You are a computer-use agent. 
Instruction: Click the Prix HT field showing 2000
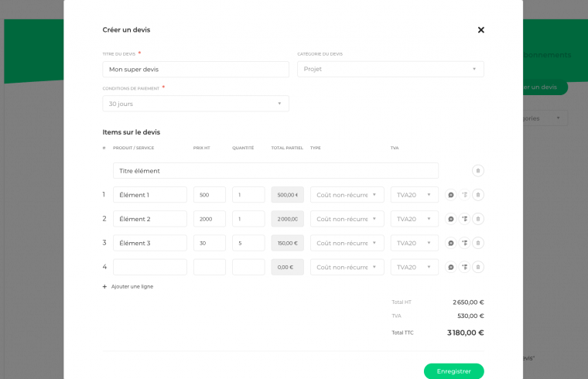[210, 219]
